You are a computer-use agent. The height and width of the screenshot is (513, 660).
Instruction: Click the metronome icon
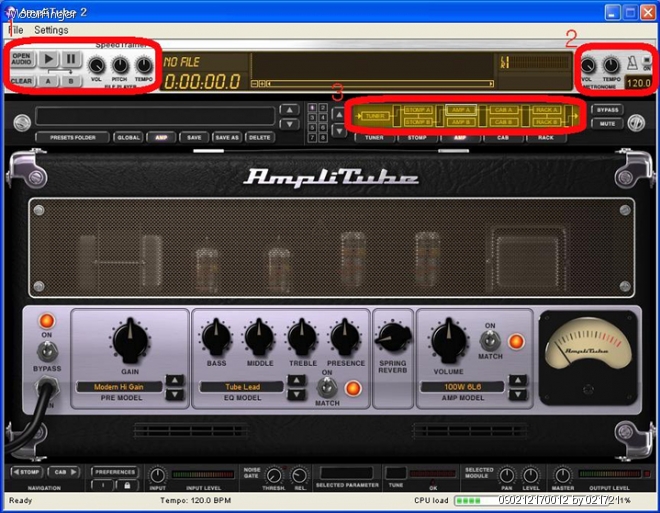(632, 63)
